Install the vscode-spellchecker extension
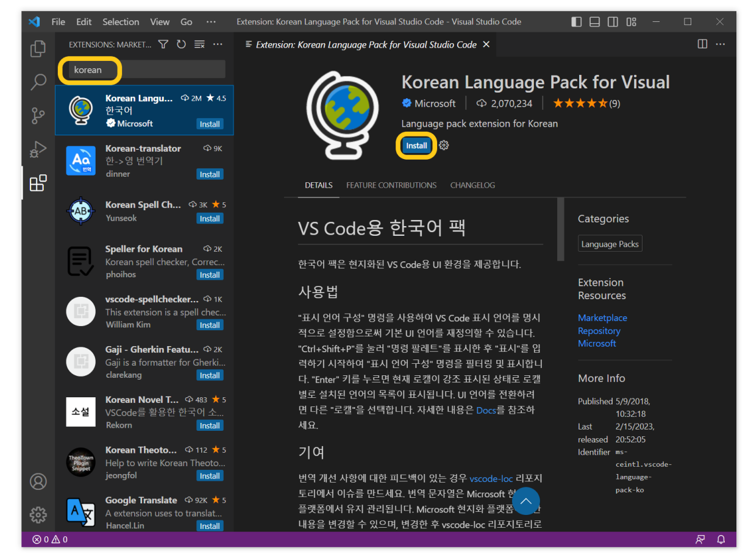This screenshot has height=560, width=751. click(210, 325)
